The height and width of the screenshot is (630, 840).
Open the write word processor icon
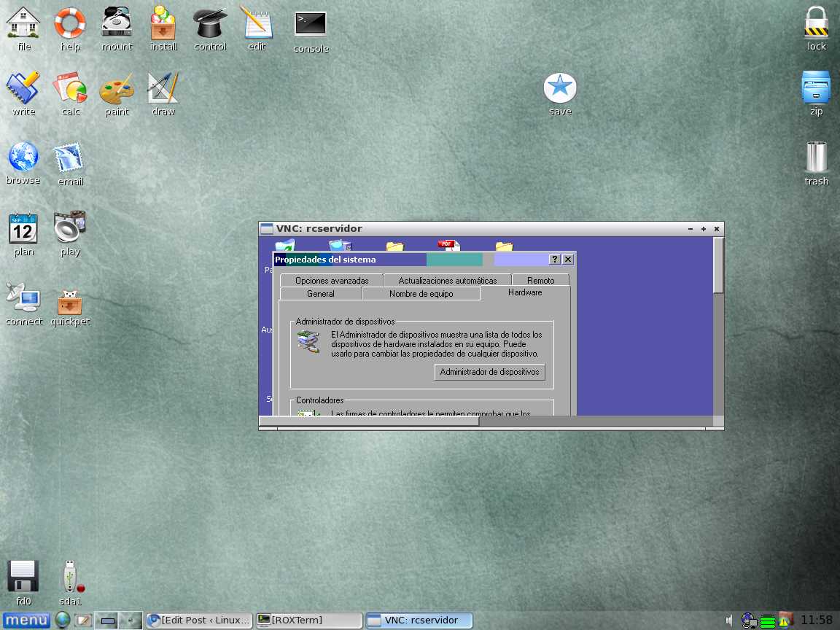click(23, 87)
